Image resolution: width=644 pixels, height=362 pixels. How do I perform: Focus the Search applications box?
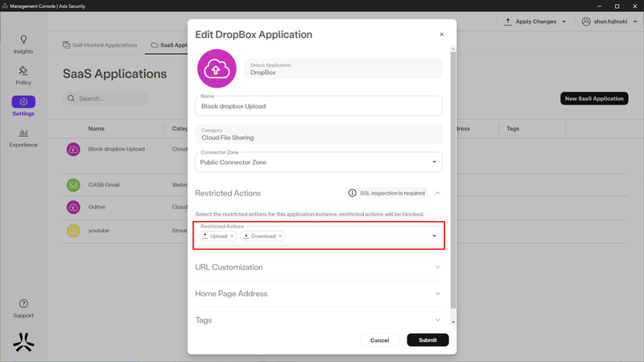tap(105, 98)
